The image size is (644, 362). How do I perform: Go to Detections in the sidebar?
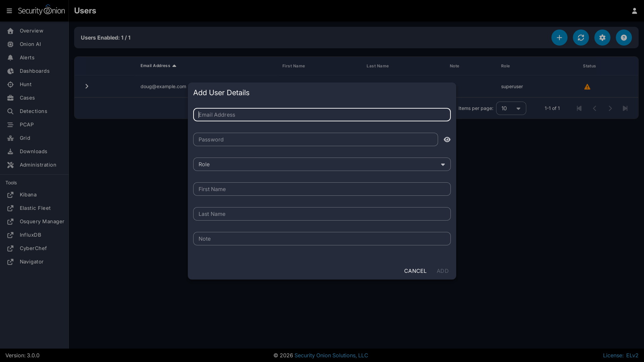click(33, 111)
